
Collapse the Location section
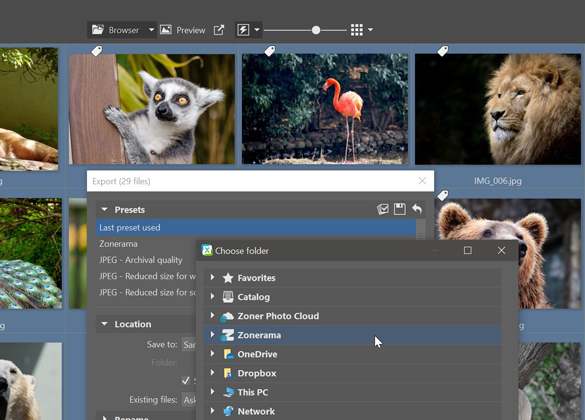(104, 324)
